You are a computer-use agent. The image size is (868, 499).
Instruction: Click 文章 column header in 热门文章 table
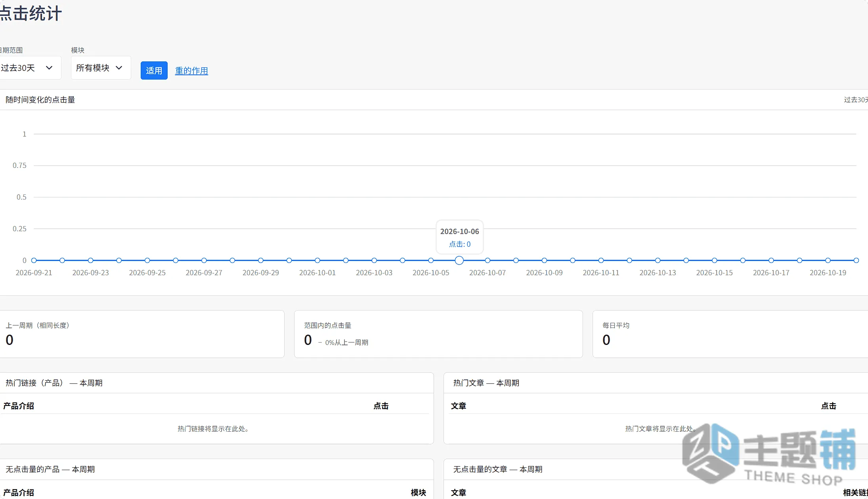click(459, 406)
